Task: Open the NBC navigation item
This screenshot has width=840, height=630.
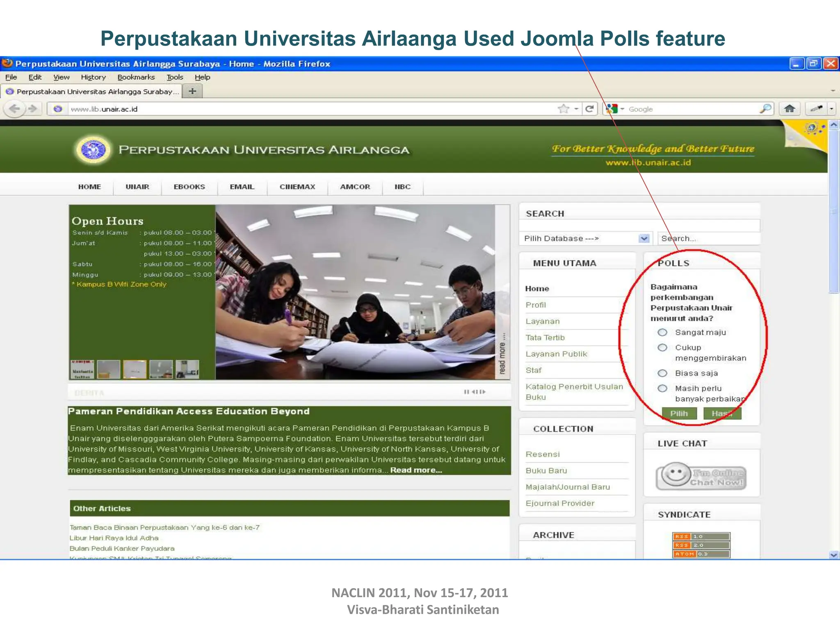Action: [x=402, y=187]
